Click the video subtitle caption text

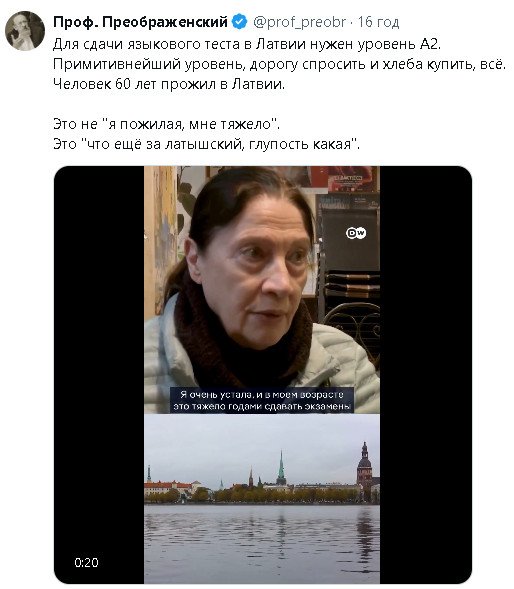262,400
